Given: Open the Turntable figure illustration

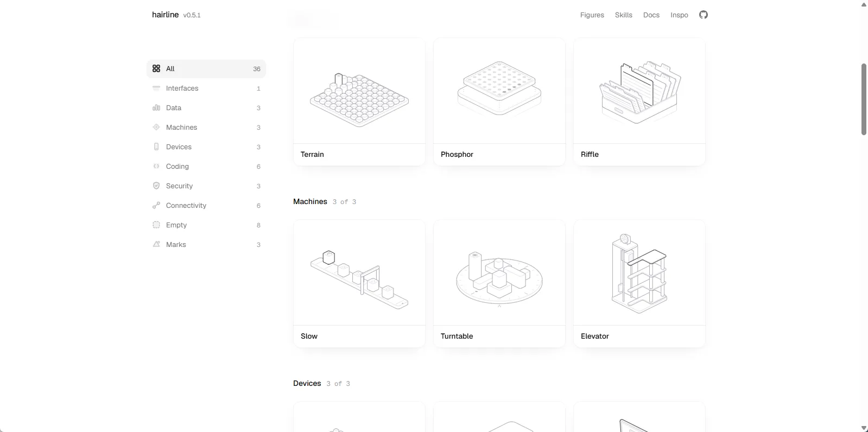Looking at the screenshot, I should click(x=499, y=279).
